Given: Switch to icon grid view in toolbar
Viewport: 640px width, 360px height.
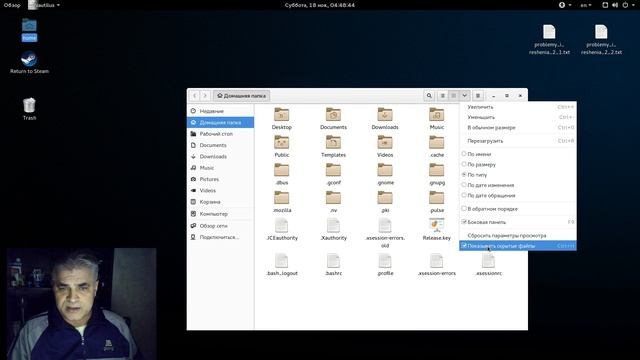Looking at the screenshot, I should [x=453, y=96].
